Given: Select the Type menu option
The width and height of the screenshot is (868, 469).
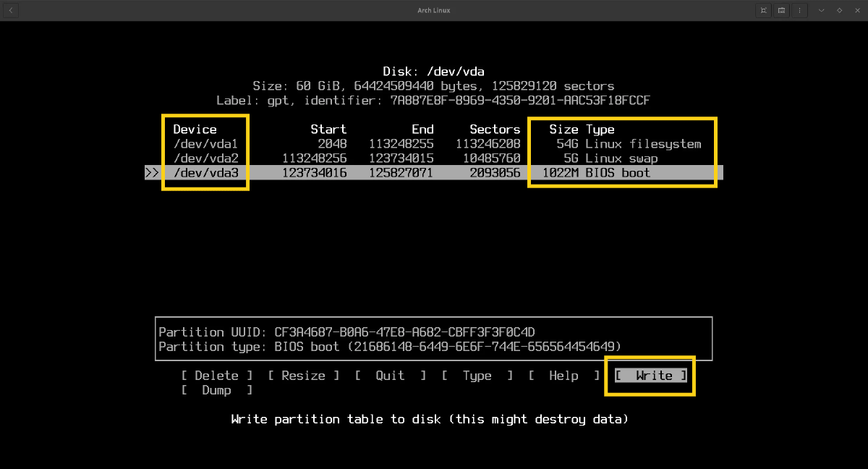Looking at the screenshot, I should click(477, 376).
